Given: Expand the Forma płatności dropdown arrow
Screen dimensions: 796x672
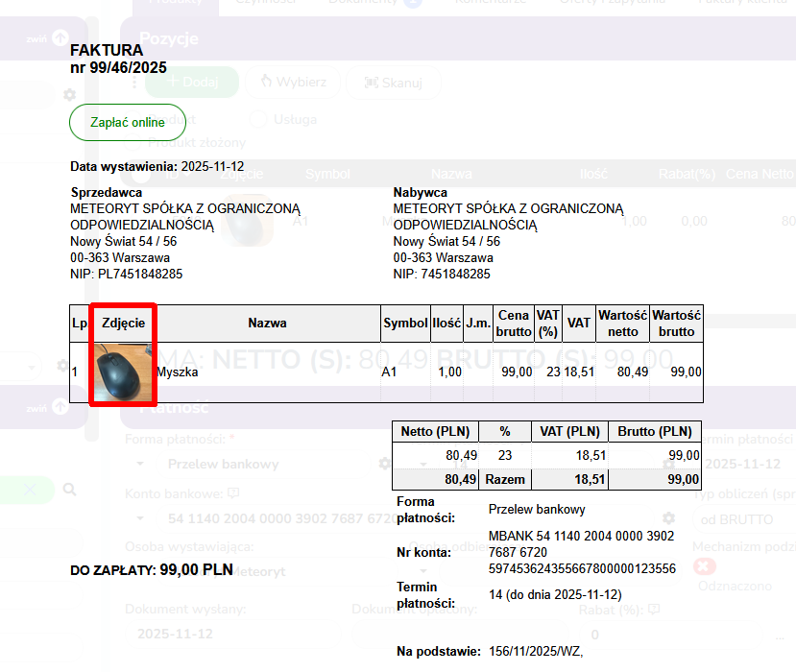Looking at the screenshot, I should click(x=141, y=464).
